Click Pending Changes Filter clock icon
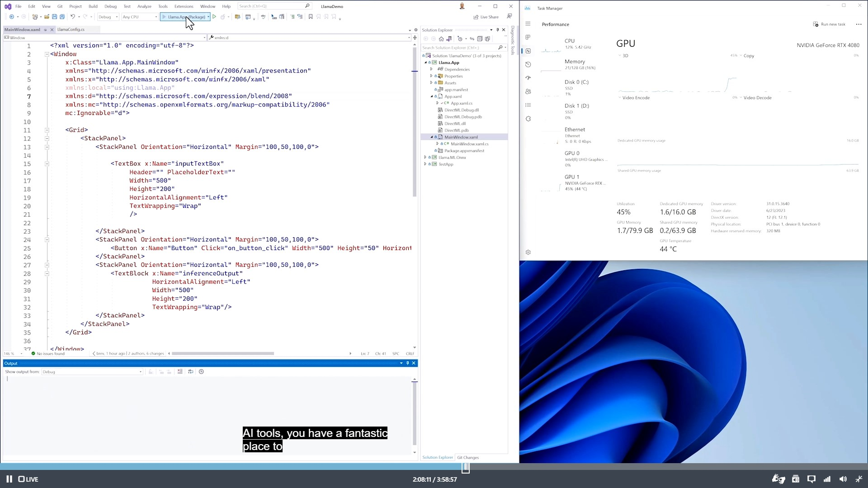The width and height of the screenshot is (868, 488). (x=460, y=39)
